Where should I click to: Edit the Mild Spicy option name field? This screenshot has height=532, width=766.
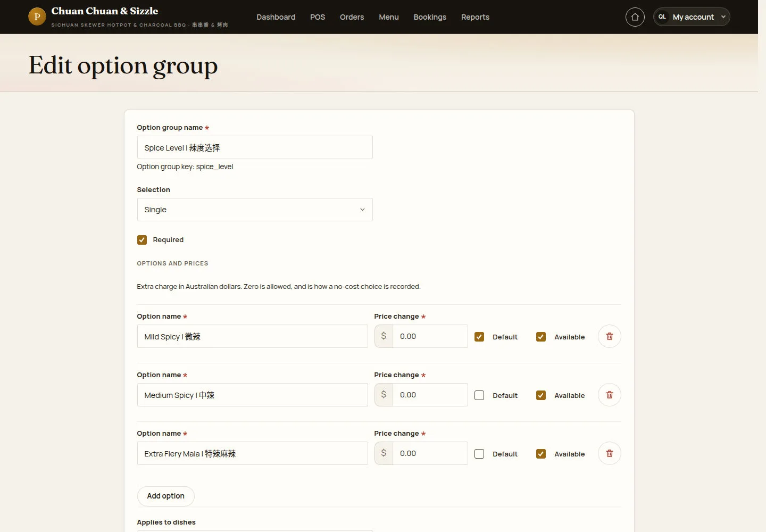tap(252, 336)
